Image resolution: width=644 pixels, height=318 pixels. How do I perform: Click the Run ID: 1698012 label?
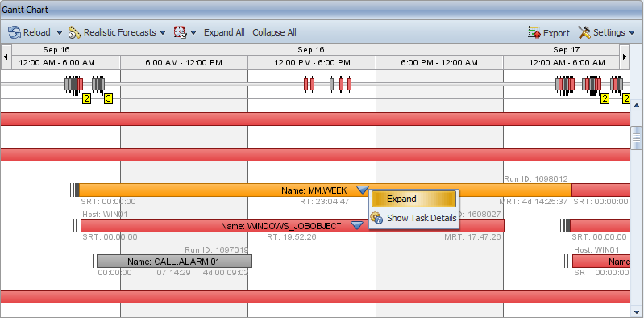(536, 179)
